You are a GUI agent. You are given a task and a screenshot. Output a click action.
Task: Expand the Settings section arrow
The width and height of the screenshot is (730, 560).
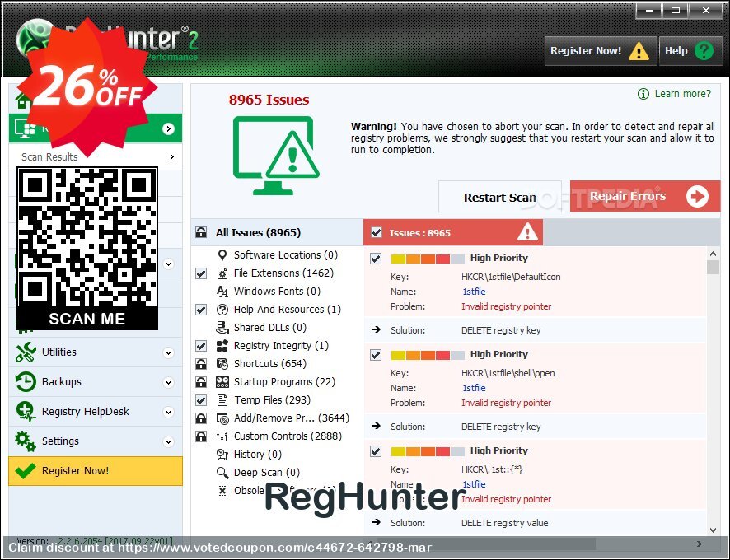[x=169, y=441]
